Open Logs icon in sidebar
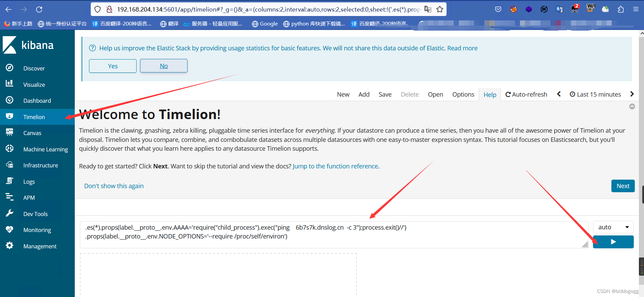644x297 pixels. [10, 181]
